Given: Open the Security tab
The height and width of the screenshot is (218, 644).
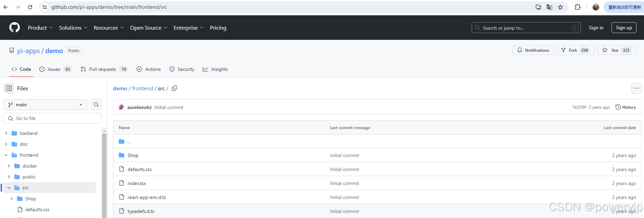Looking at the screenshot, I should (x=182, y=69).
